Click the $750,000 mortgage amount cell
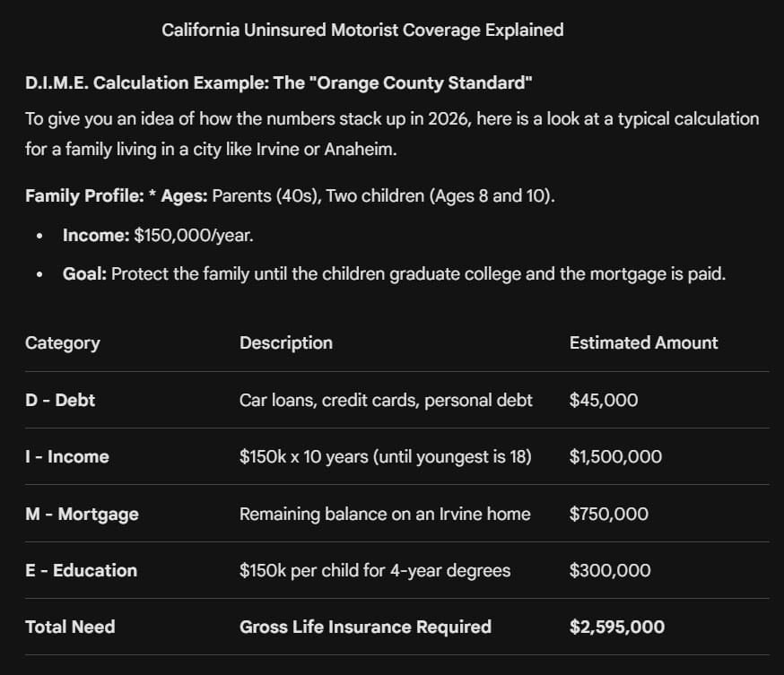 pos(608,515)
